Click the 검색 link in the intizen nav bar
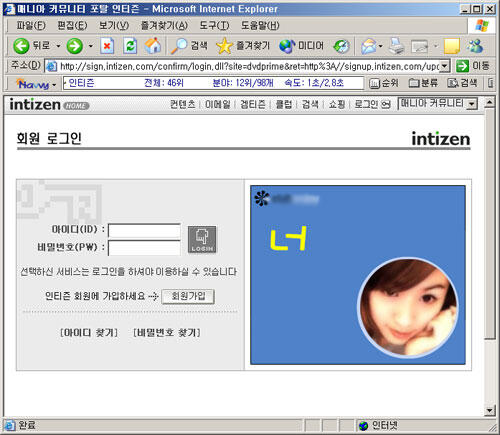The height and width of the screenshot is (435, 500). [310, 104]
